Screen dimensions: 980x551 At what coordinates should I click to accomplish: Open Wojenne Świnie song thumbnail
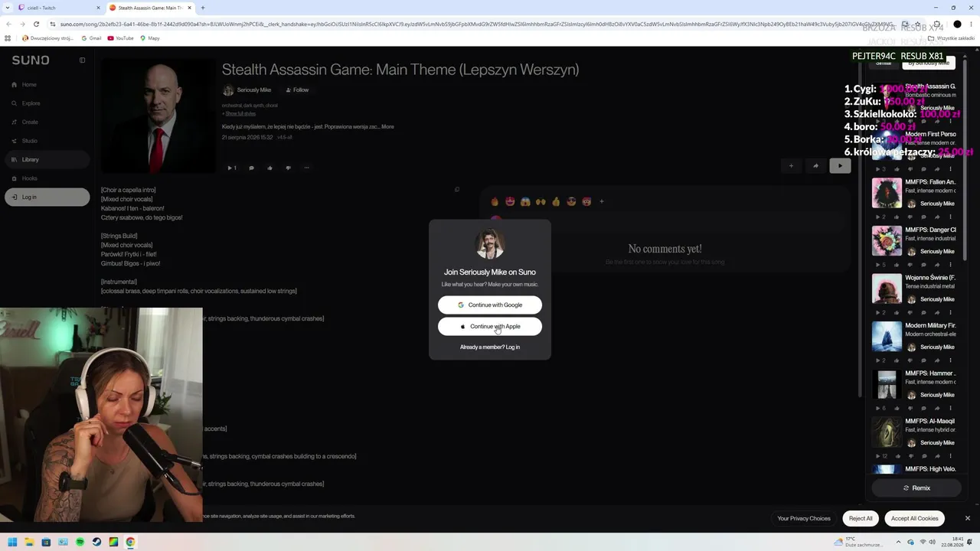(x=887, y=289)
